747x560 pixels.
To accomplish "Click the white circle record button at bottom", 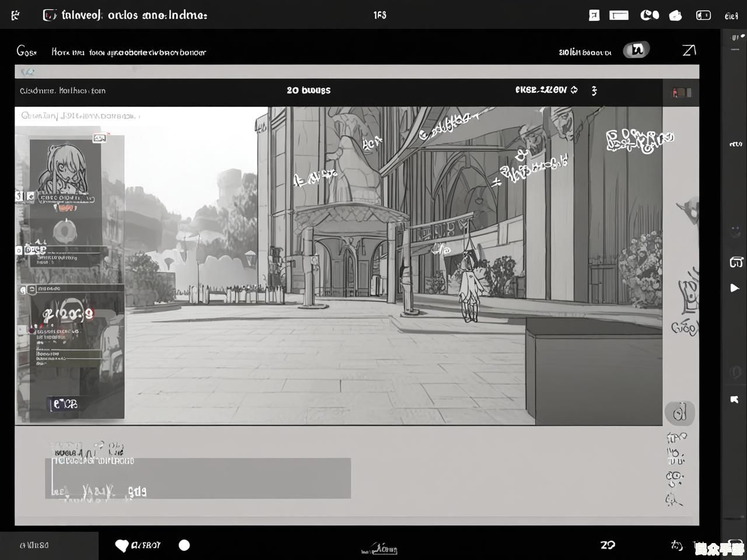I will pos(184,545).
